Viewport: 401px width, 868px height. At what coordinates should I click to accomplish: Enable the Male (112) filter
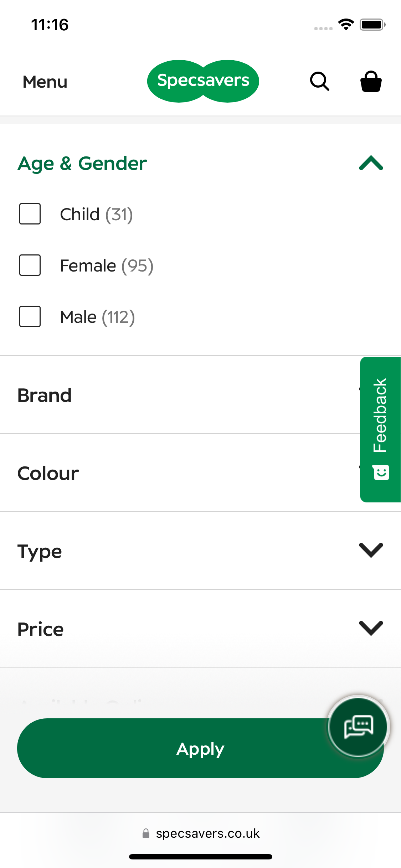click(x=30, y=316)
